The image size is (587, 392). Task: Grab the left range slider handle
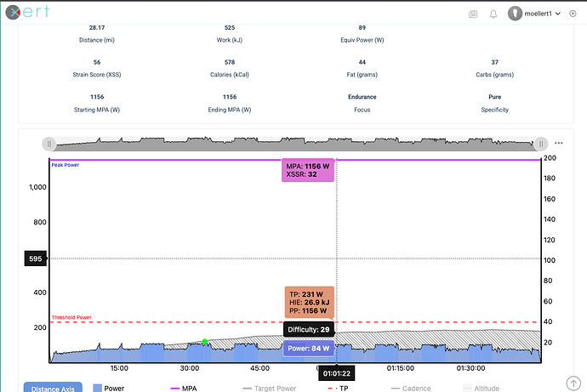coord(49,144)
